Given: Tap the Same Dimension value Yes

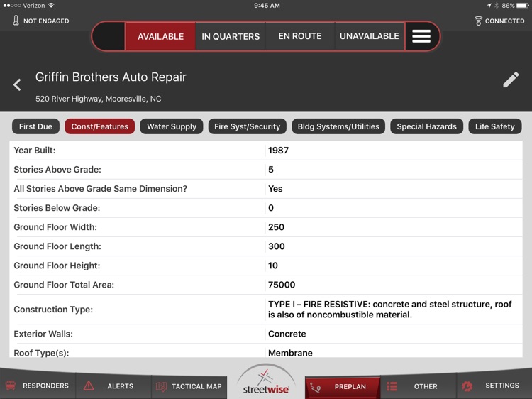Looking at the screenshot, I should click(275, 188).
